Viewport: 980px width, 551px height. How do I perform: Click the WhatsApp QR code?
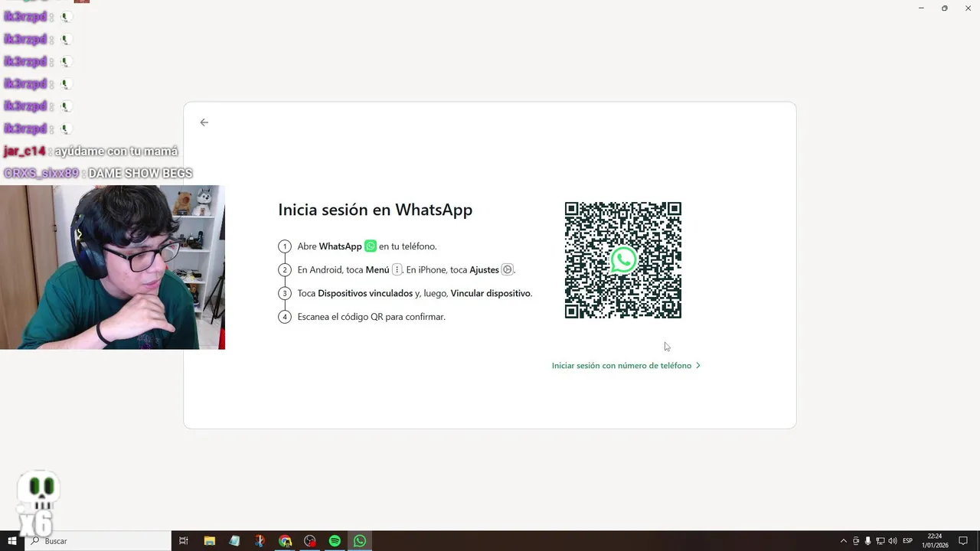(623, 260)
